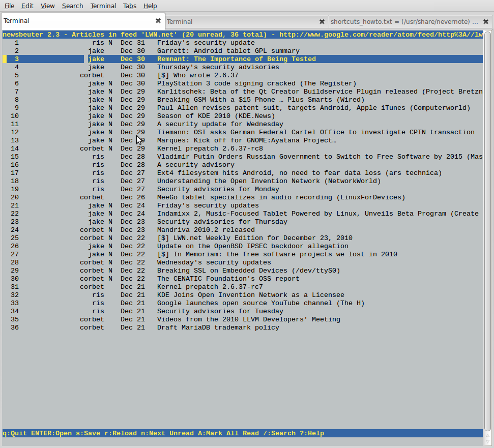The image size is (494, 448).
Task: Click the 'q:Quit' hint in status bar
Action: click(x=15, y=434)
